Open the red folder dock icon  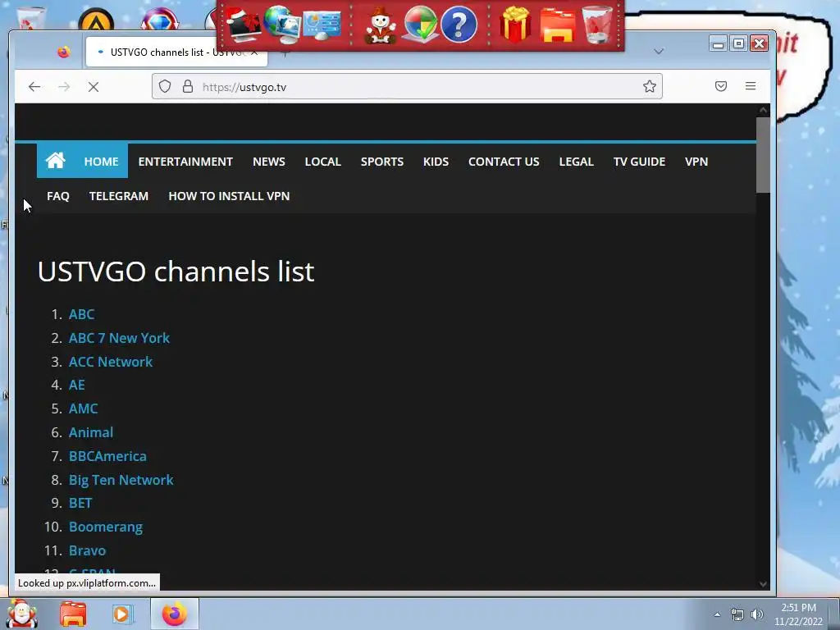coord(558,25)
